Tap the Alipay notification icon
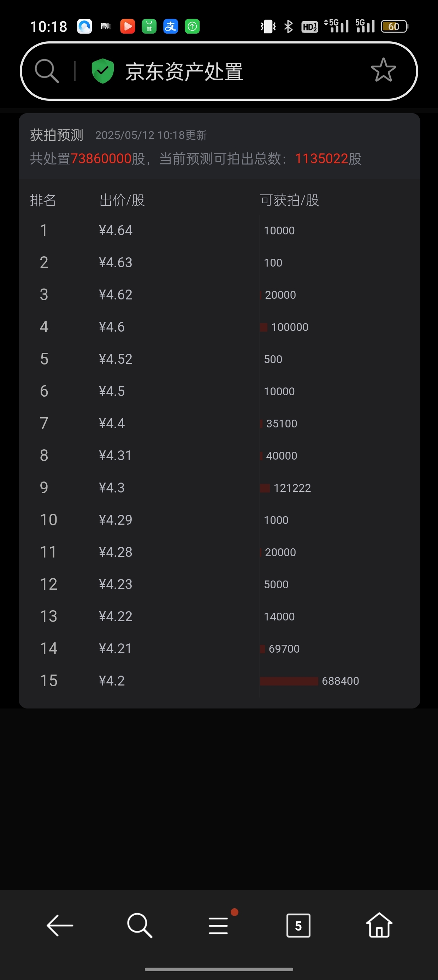438x980 pixels. click(x=171, y=26)
